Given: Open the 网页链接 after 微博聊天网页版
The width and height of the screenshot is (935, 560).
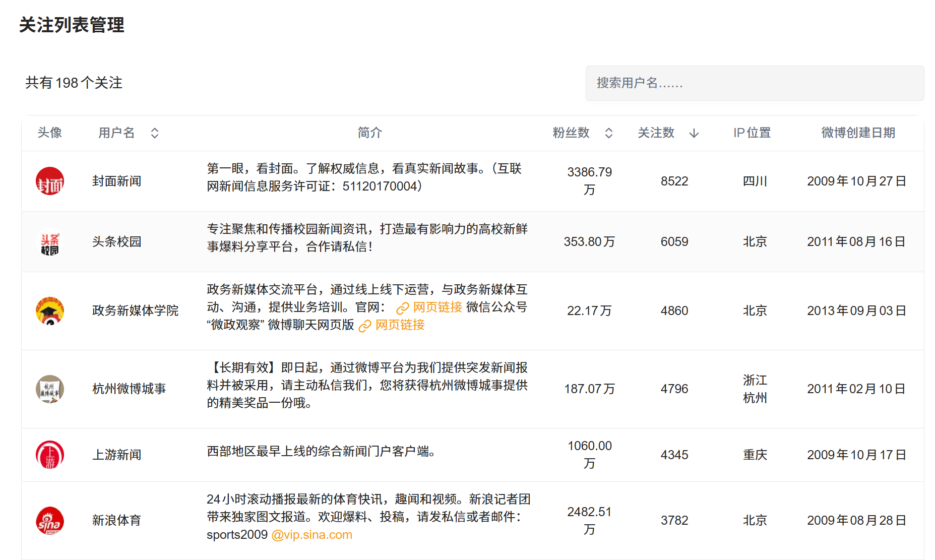Looking at the screenshot, I should point(392,325).
